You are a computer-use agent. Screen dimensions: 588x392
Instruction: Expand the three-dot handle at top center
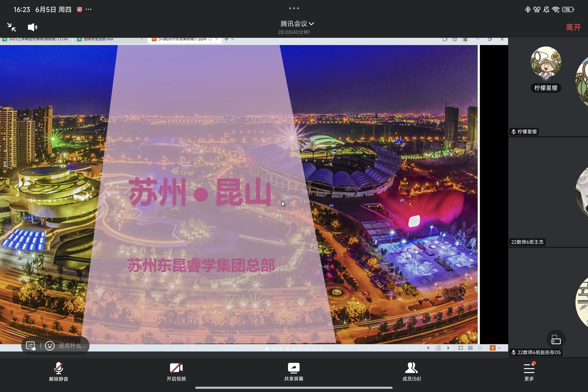(294, 8)
